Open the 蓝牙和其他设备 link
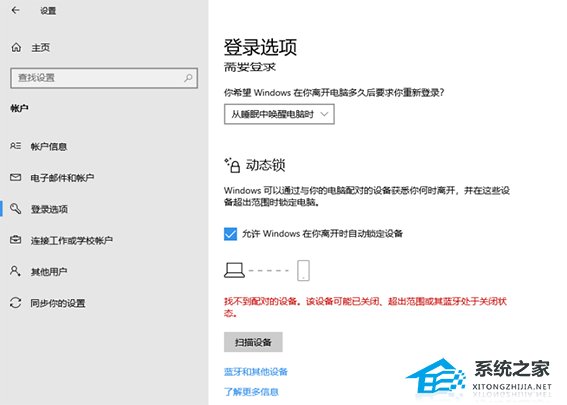This screenshot has width=567, height=405. (x=256, y=372)
